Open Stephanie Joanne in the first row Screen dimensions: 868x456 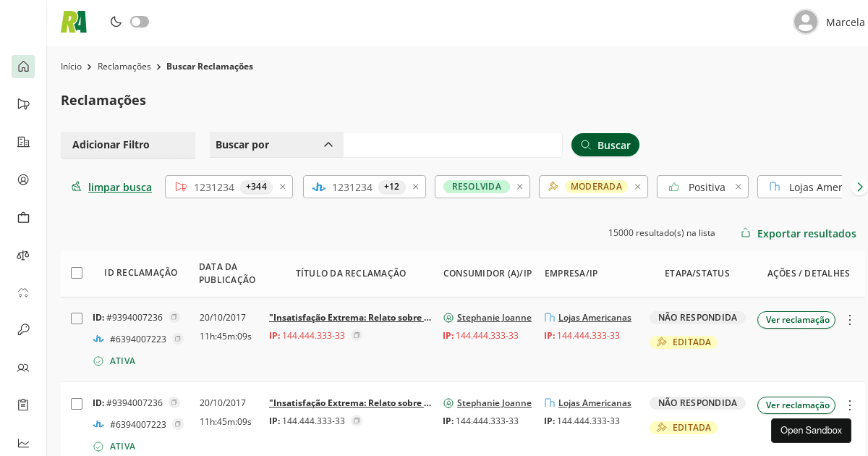[x=494, y=318]
